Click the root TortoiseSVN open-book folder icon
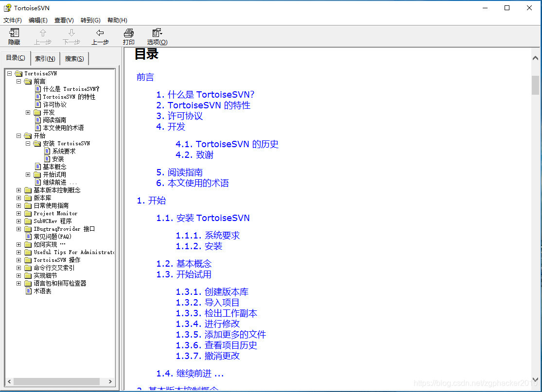542x392 pixels. (x=18, y=73)
